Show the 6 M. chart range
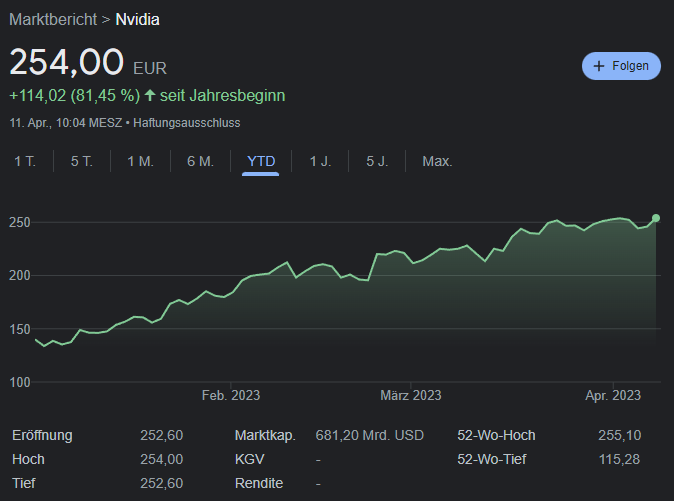 click(x=200, y=161)
